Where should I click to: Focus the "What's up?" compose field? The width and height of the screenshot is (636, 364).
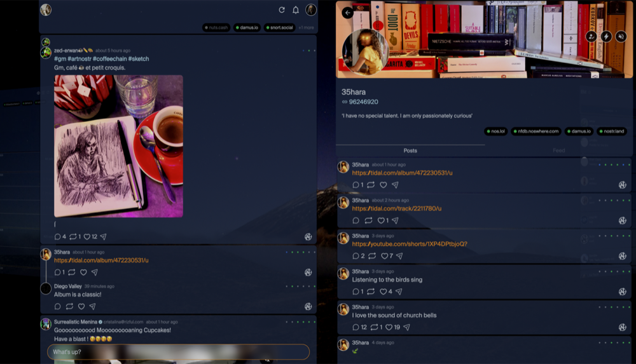178,352
